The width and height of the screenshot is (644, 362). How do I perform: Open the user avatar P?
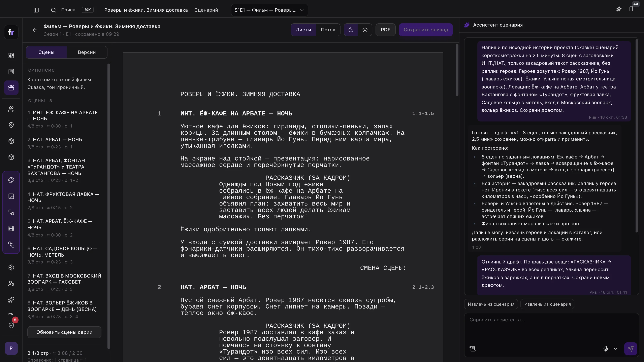tap(11, 348)
